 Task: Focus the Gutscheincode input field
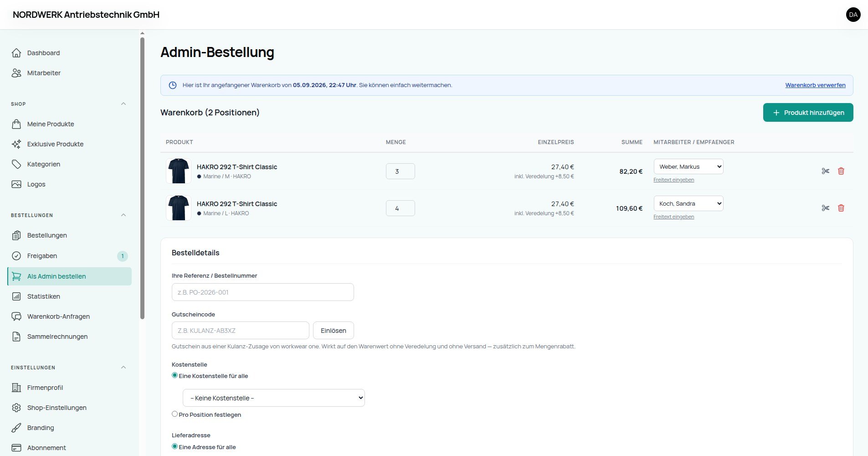241,331
